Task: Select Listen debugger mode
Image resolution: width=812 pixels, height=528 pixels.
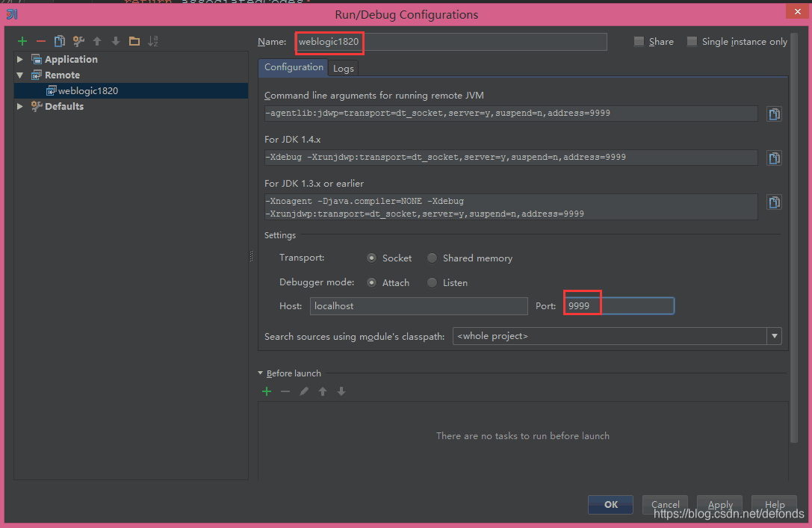Action: tap(432, 282)
